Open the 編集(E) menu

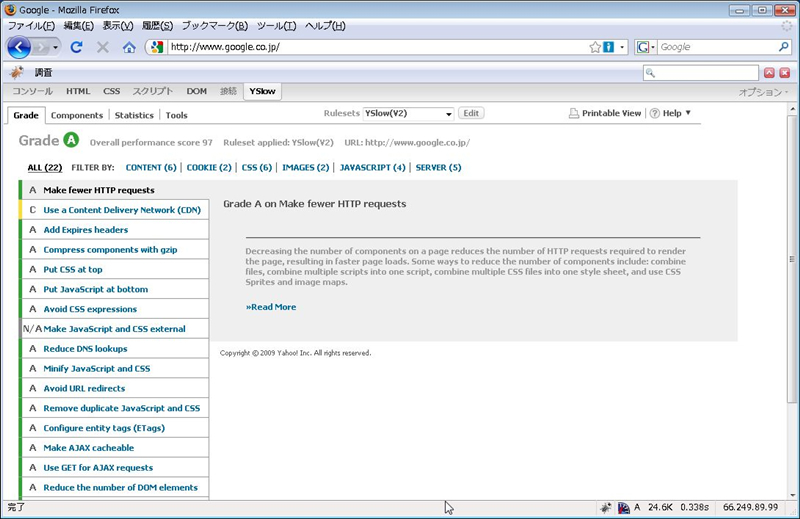click(x=79, y=26)
